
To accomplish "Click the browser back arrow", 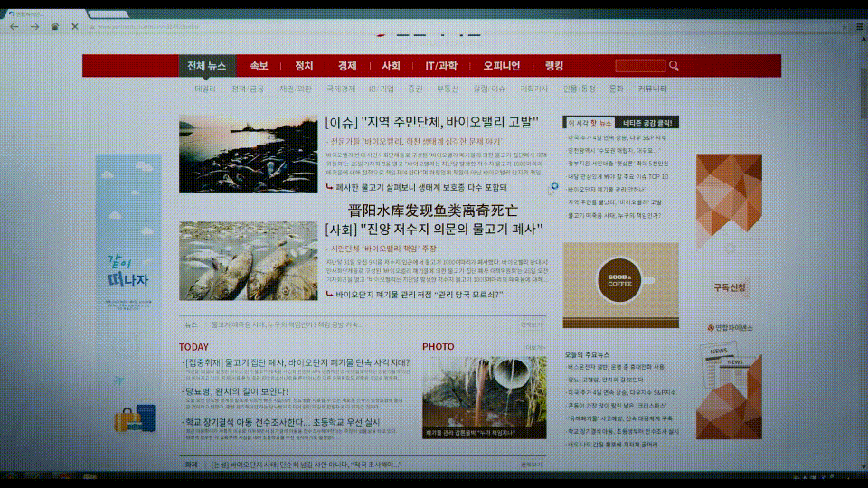I will [14, 26].
